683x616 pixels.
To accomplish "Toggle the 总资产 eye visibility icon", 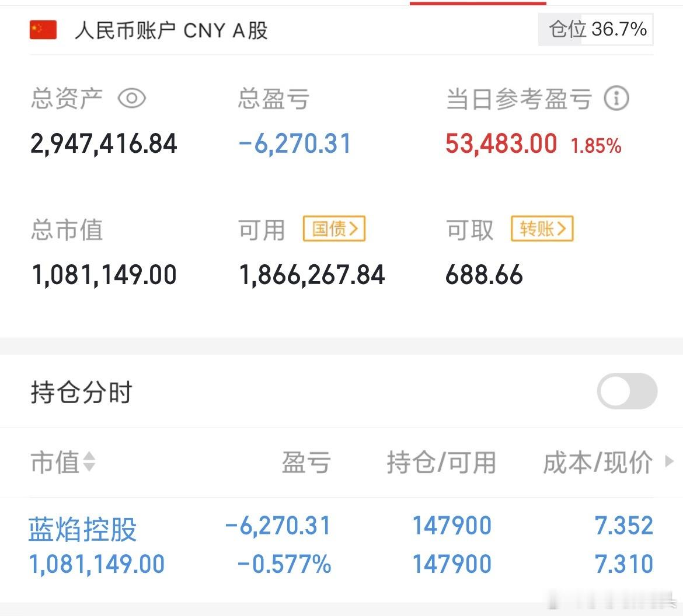I will [x=132, y=99].
